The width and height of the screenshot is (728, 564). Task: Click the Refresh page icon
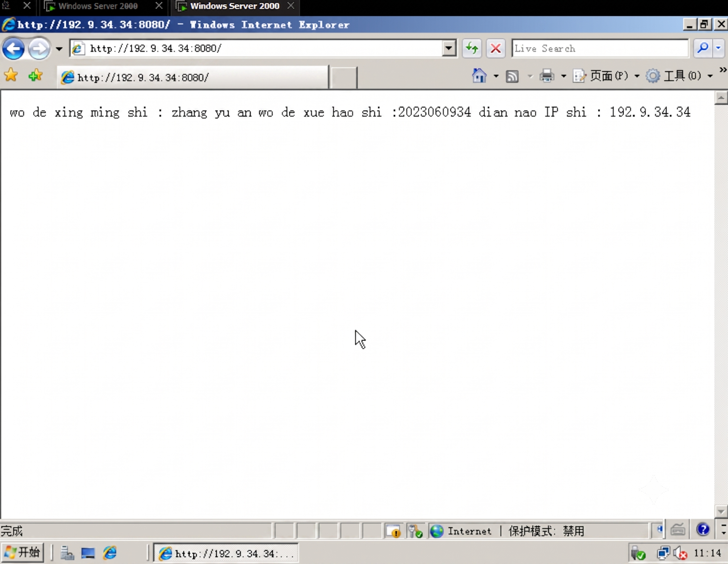click(472, 49)
